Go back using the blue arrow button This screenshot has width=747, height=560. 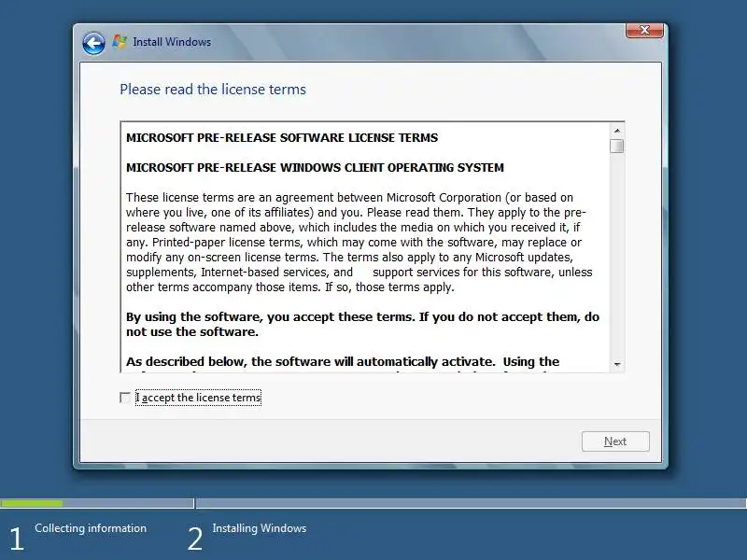click(x=93, y=44)
